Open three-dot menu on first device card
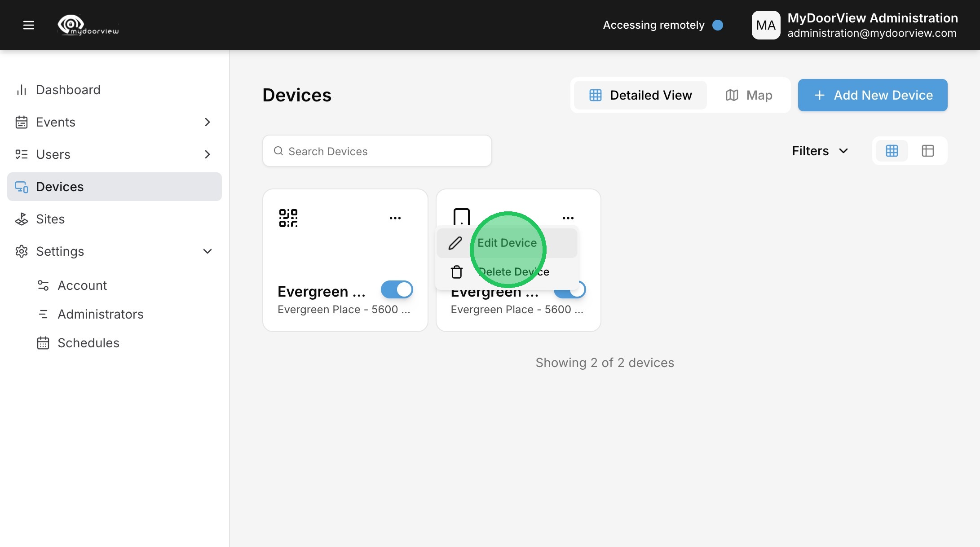Screen dimensions: 980x547 395,218
